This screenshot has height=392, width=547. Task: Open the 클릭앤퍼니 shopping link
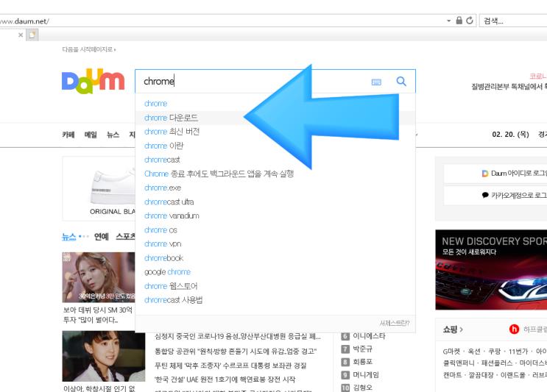click(x=459, y=363)
